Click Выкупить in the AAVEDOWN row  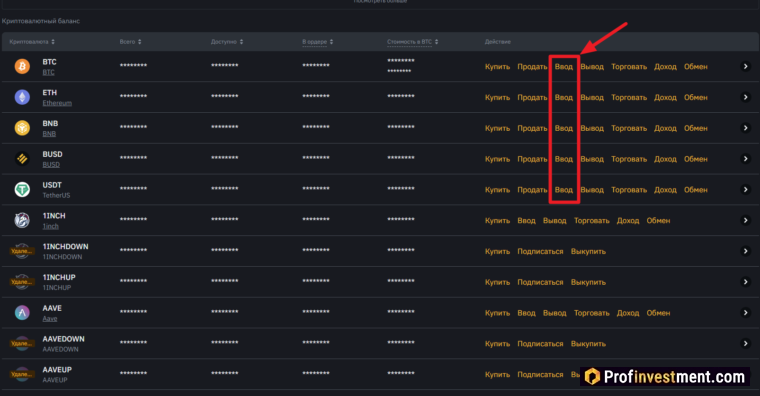coord(588,344)
